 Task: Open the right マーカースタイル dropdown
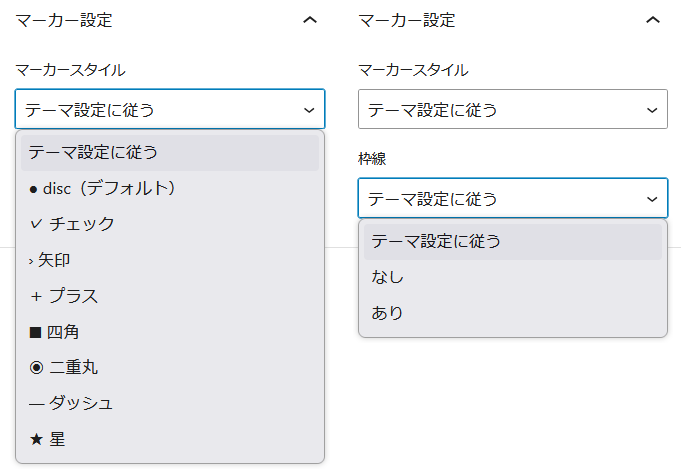pyautogui.click(x=512, y=109)
